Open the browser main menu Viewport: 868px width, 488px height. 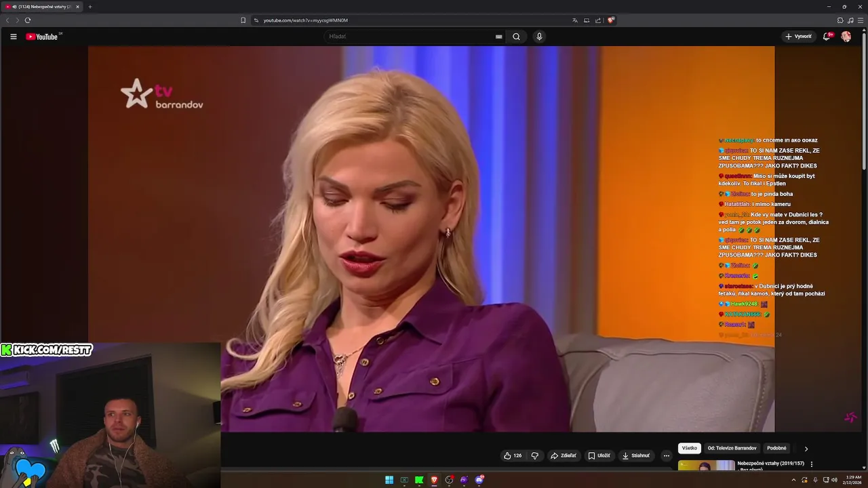point(860,20)
